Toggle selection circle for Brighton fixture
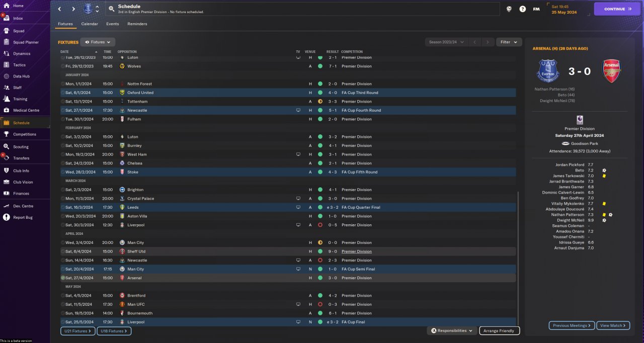 (x=63, y=190)
